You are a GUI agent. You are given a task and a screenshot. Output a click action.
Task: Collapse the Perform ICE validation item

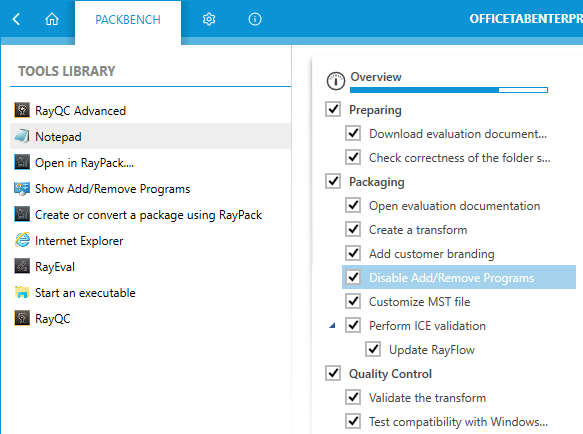(x=332, y=326)
